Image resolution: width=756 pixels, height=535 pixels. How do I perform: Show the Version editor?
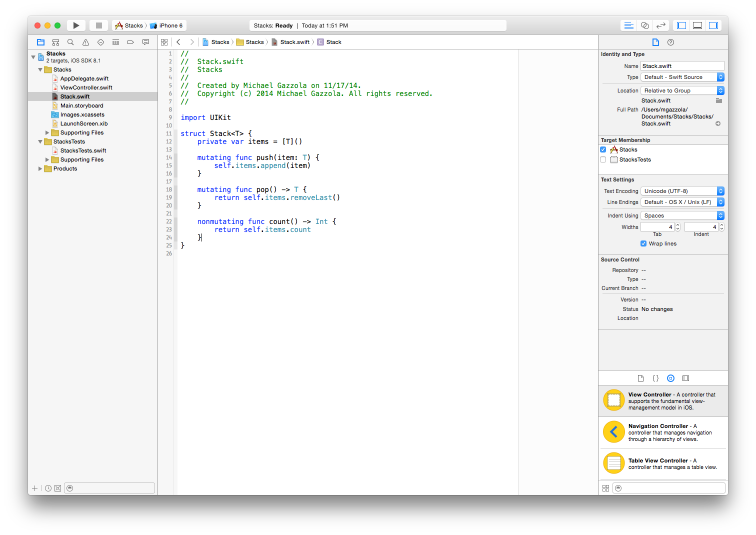coord(661,25)
